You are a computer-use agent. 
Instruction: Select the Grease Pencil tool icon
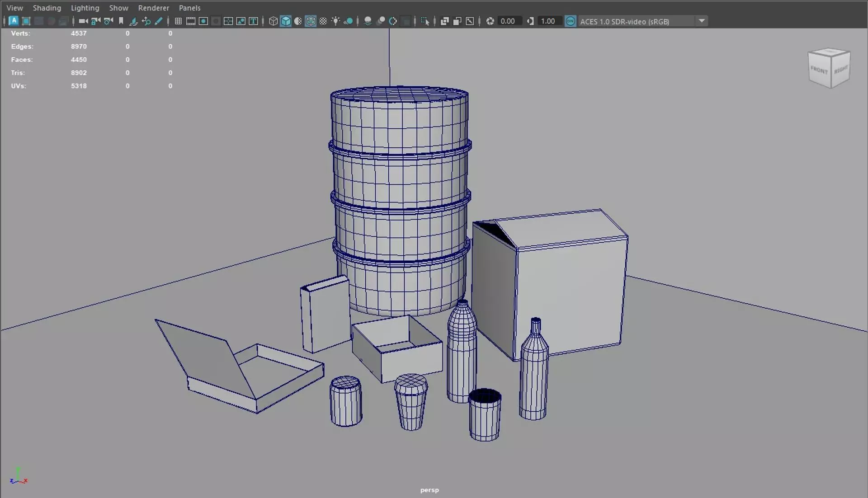pos(159,21)
